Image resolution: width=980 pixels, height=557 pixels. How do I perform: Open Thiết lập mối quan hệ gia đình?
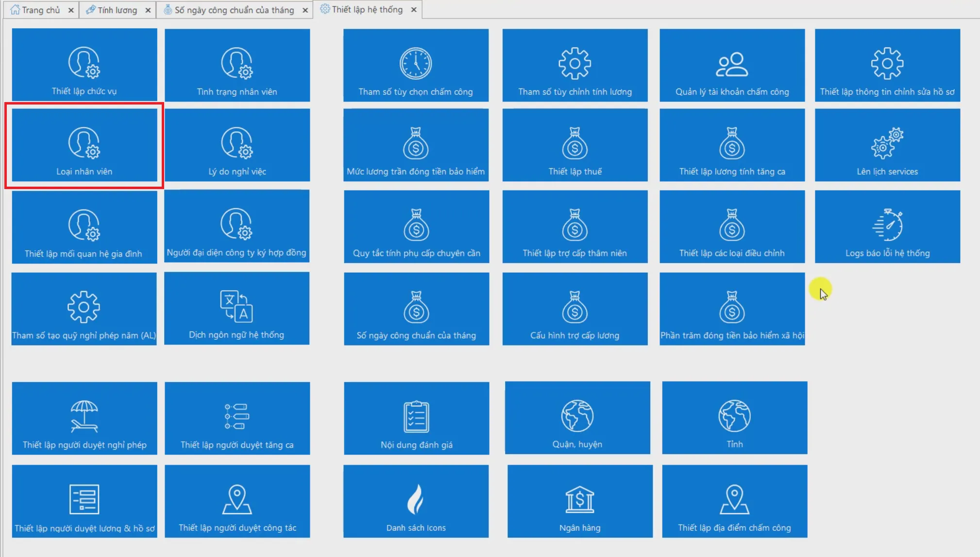pos(84,227)
